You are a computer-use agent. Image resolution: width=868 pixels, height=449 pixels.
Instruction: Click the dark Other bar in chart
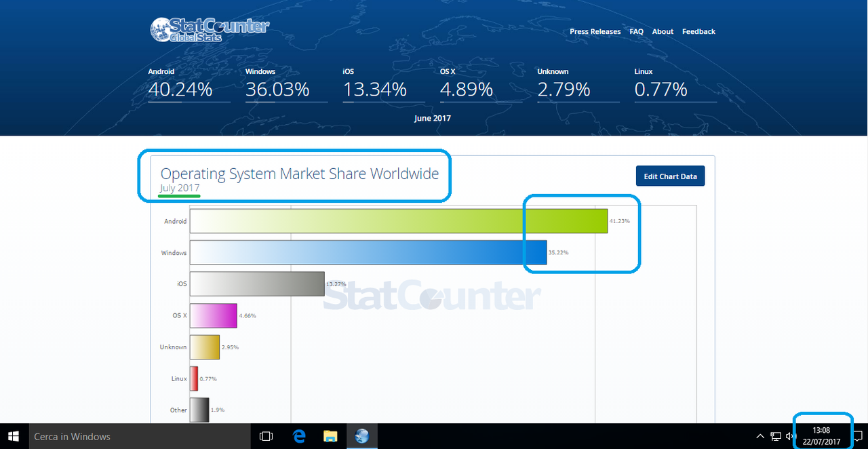click(199, 410)
